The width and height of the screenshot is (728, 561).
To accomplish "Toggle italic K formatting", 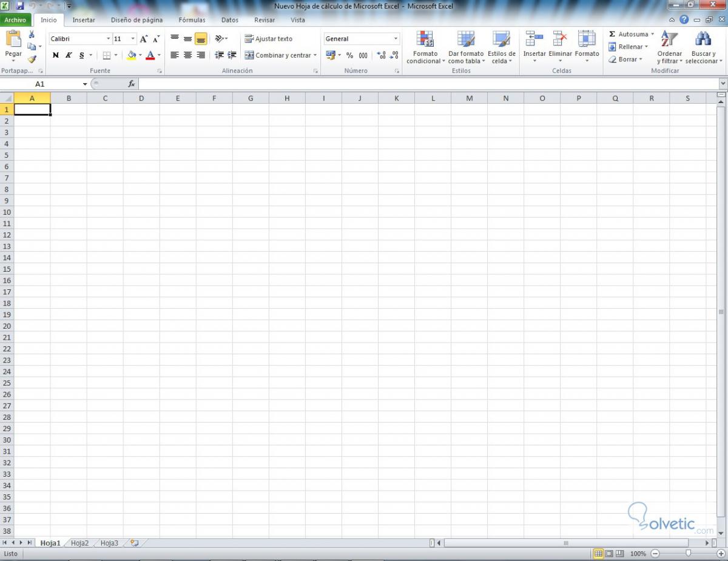I will [x=69, y=55].
